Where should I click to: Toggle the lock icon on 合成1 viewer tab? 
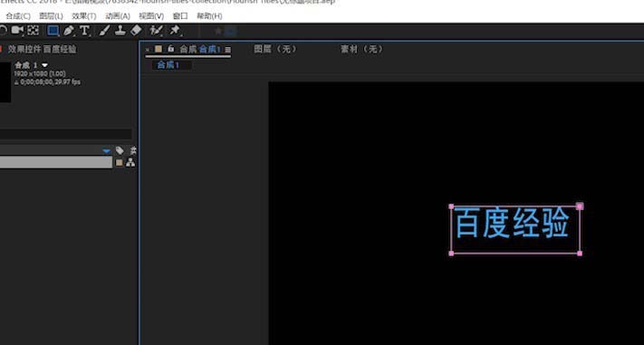171,49
